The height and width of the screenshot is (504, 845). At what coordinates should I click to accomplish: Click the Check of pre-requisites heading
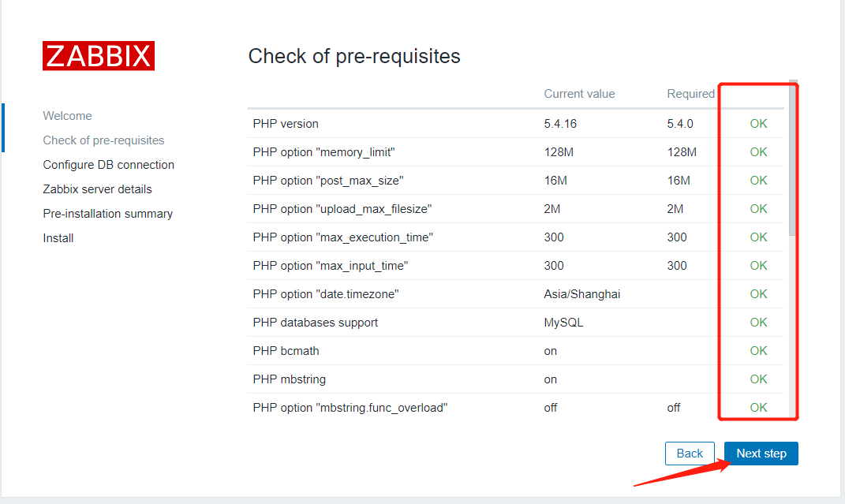click(354, 56)
